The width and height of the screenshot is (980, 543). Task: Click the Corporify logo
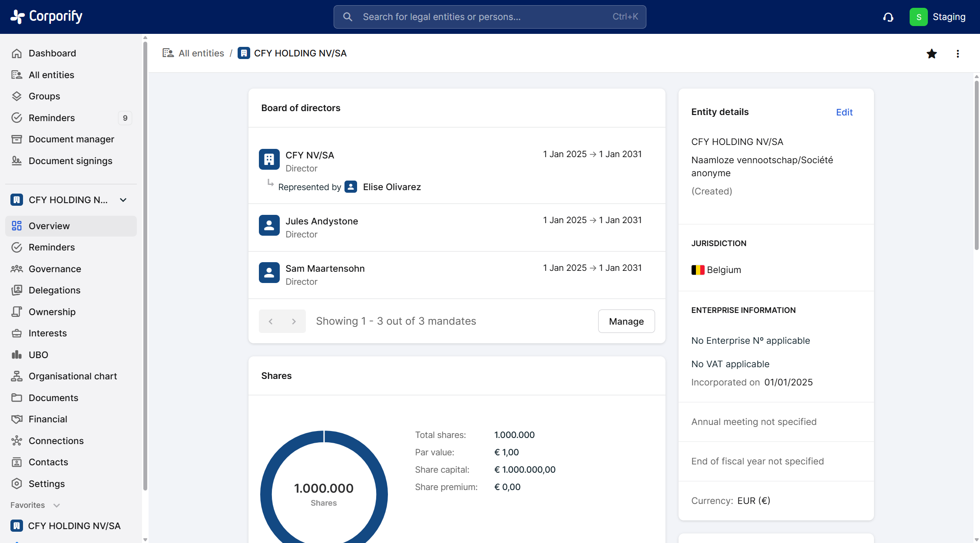(46, 16)
